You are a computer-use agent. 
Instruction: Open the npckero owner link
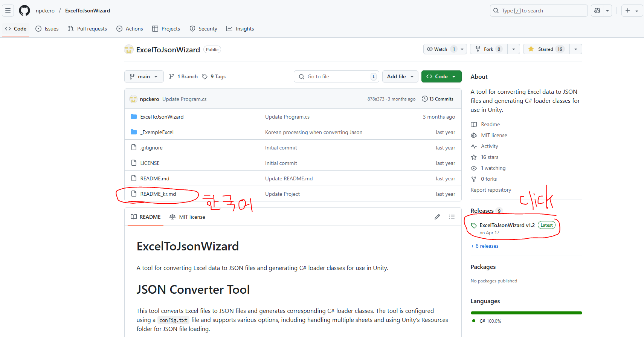45,11
